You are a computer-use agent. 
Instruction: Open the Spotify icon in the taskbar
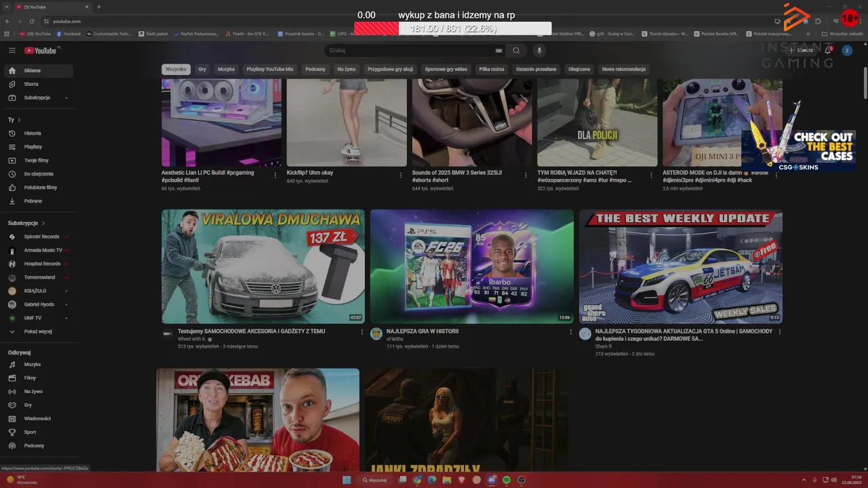pyautogui.click(x=507, y=480)
